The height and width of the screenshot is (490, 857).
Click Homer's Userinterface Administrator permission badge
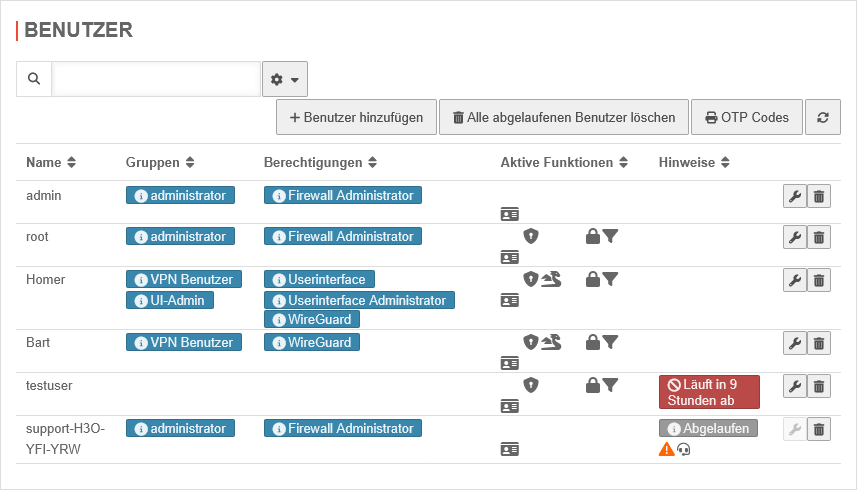point(359,300)
